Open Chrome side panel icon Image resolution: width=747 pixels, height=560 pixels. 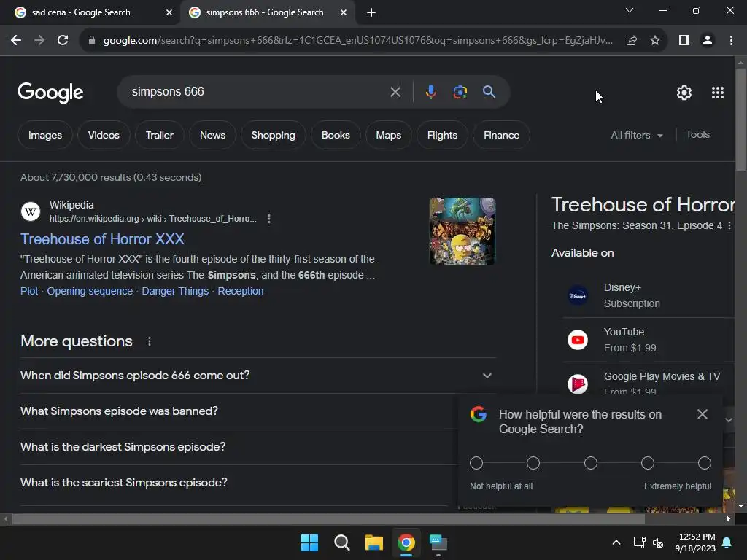coord(684,41)
